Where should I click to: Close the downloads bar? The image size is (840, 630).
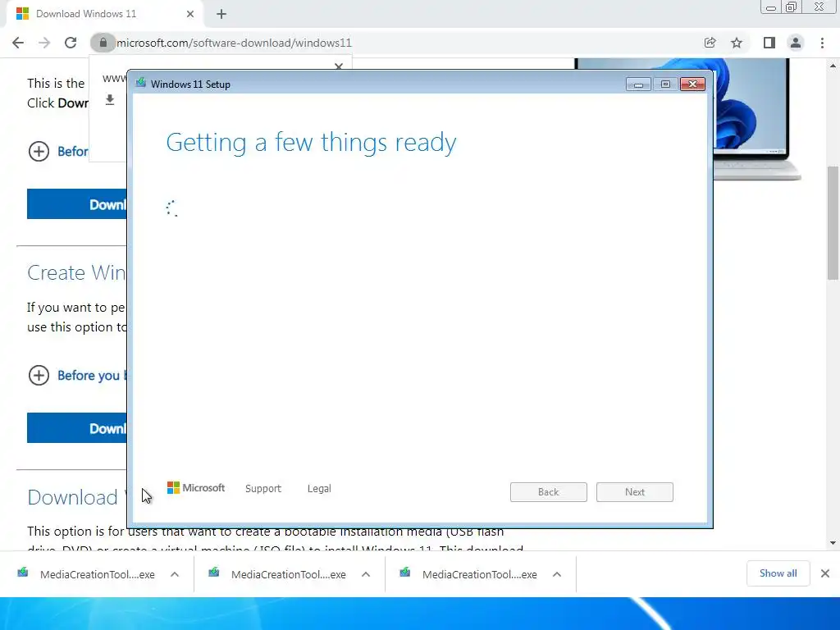click(825, 573)
